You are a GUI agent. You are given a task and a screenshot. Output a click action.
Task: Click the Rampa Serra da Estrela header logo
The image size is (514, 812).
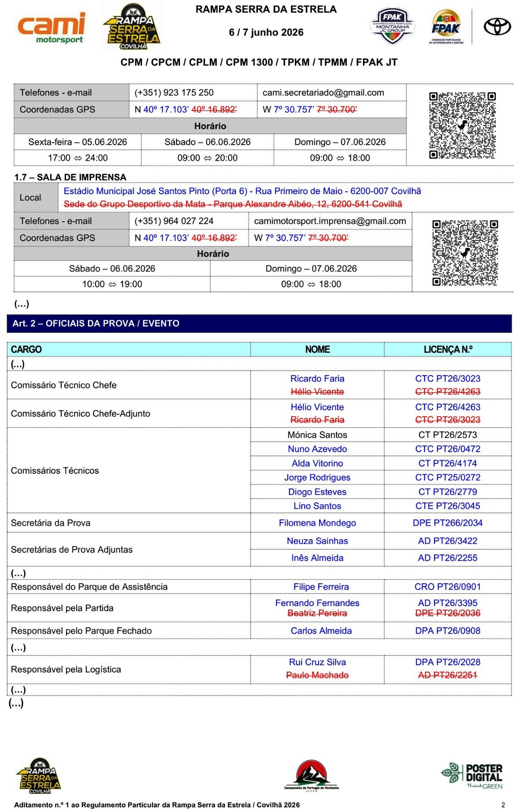click(132, 27)
